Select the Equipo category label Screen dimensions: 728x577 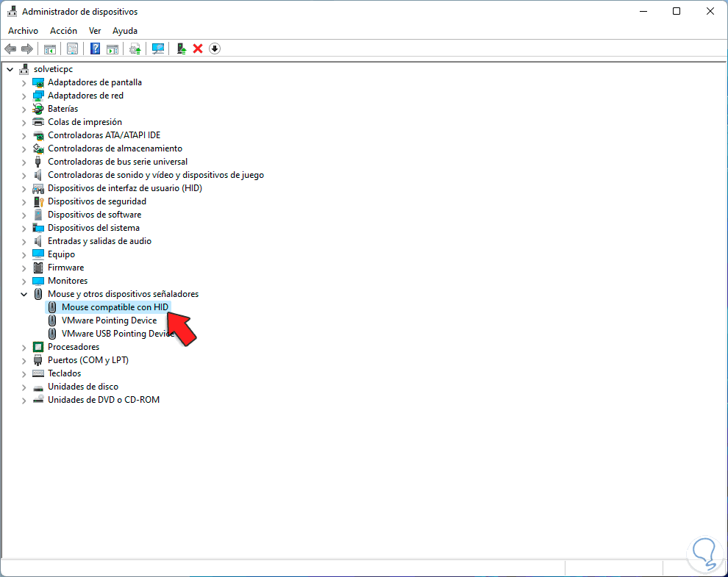click(x=61, y=254)
